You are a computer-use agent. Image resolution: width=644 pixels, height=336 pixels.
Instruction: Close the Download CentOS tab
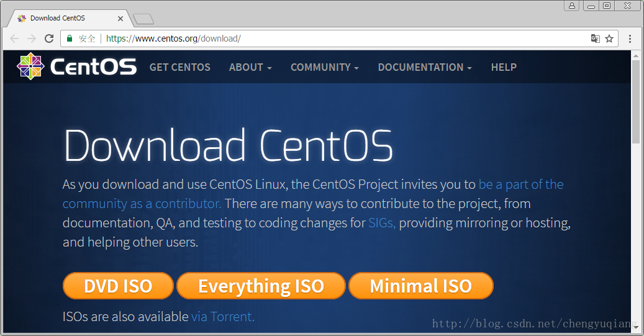[120, 19]
